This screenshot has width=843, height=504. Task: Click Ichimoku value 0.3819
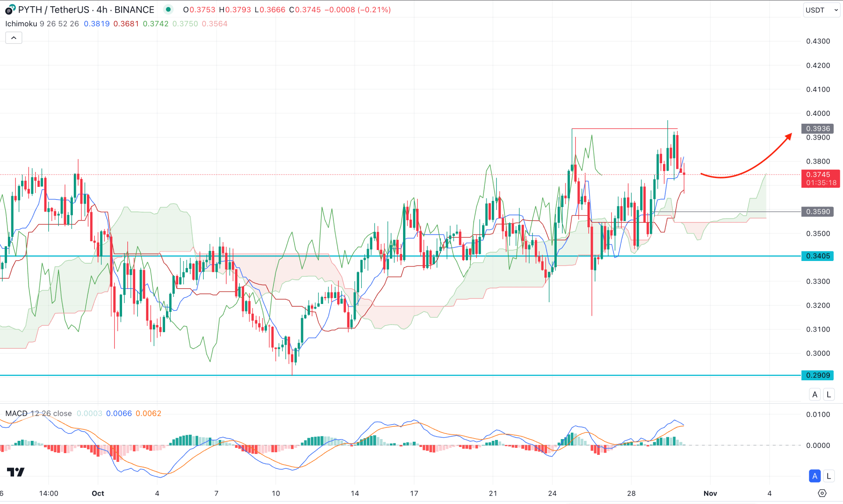[97, 24]
